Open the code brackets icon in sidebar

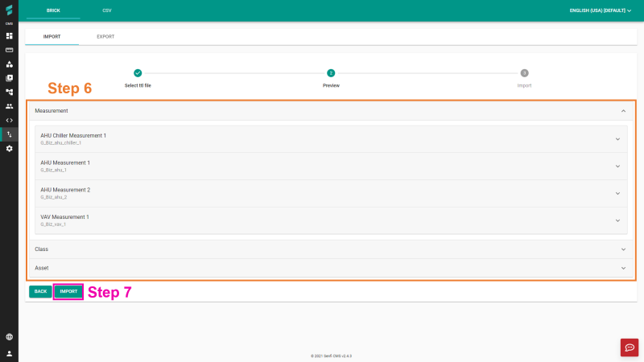point(9,120)
